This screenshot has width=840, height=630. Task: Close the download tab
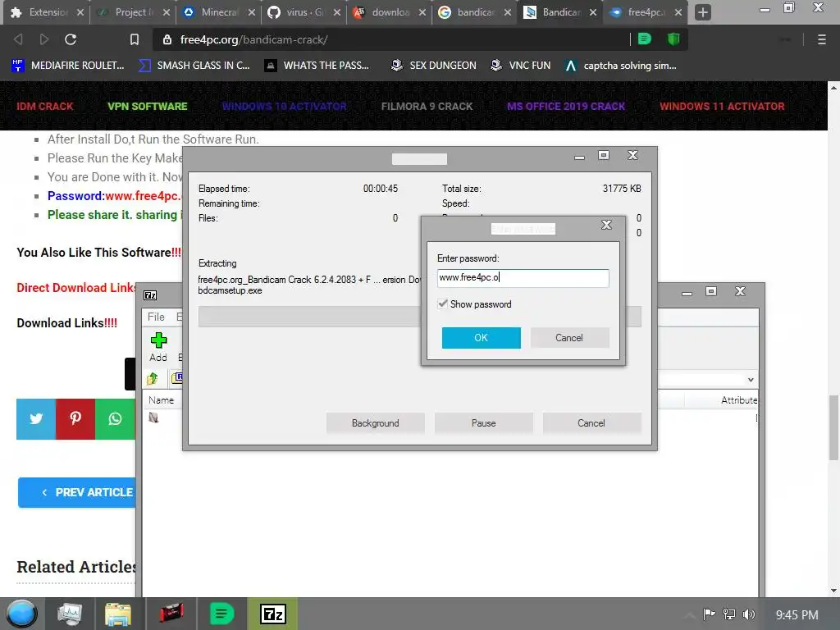point(422,12)
